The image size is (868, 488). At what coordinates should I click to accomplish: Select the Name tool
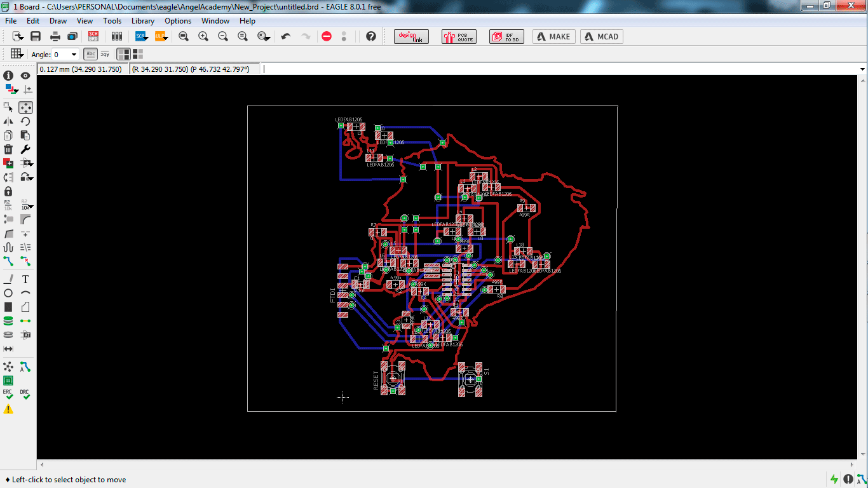tap(8, 205)
